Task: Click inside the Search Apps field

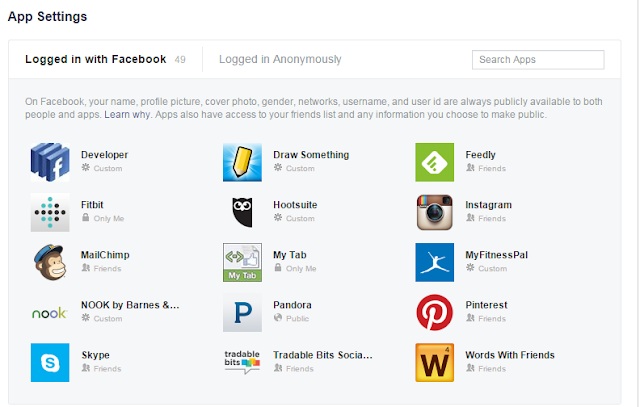Action: coord(538,60)
